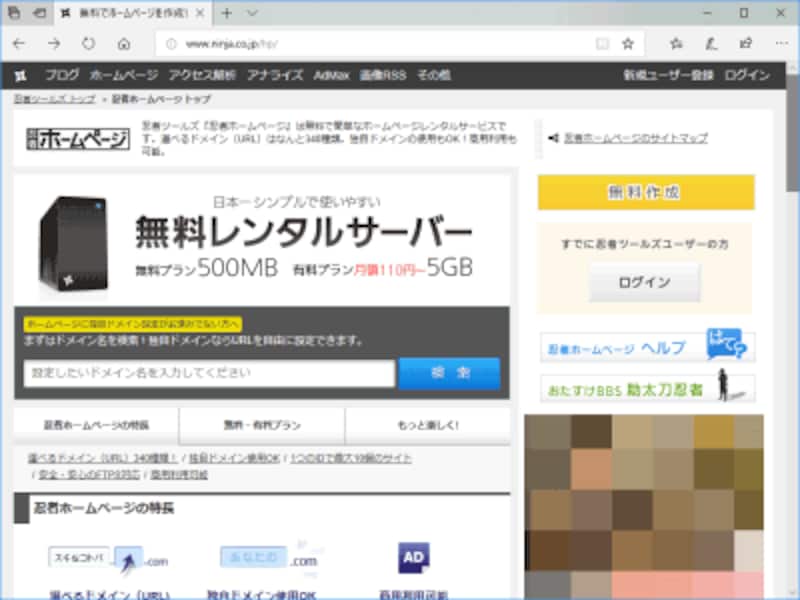The width and height of the screenshot is (800, 600).
Task: Click the black server tower image
Action: click(74, 244)
